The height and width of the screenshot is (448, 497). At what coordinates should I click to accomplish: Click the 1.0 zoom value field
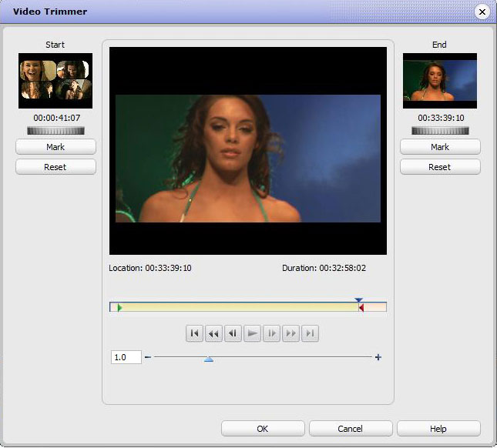126,357
